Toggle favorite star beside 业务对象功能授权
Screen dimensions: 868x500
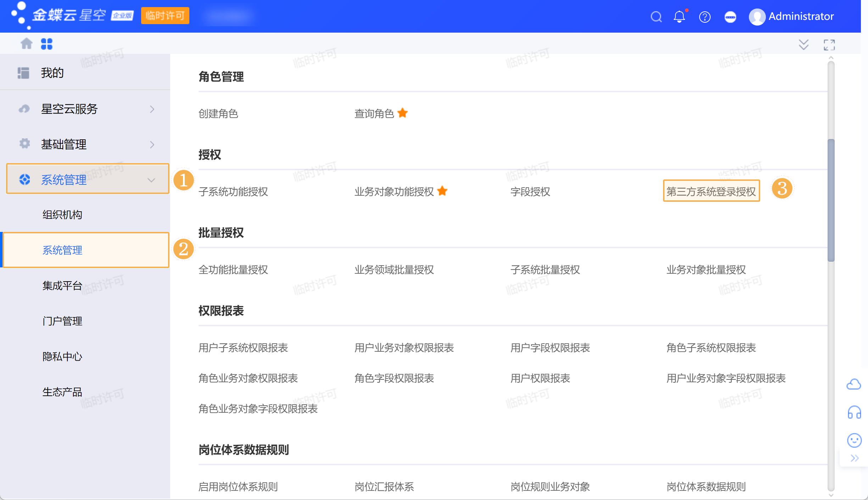(442, 191)
